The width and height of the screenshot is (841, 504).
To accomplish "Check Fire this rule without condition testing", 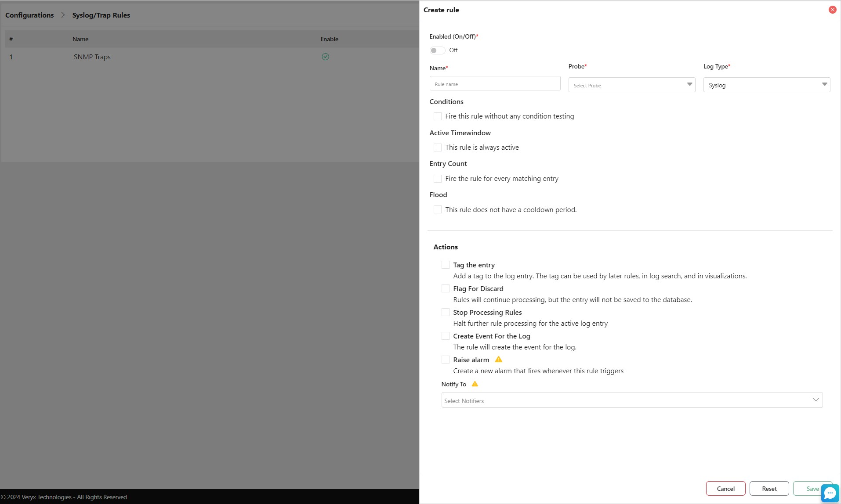I will pyautogui.click(x=437, y=116).
